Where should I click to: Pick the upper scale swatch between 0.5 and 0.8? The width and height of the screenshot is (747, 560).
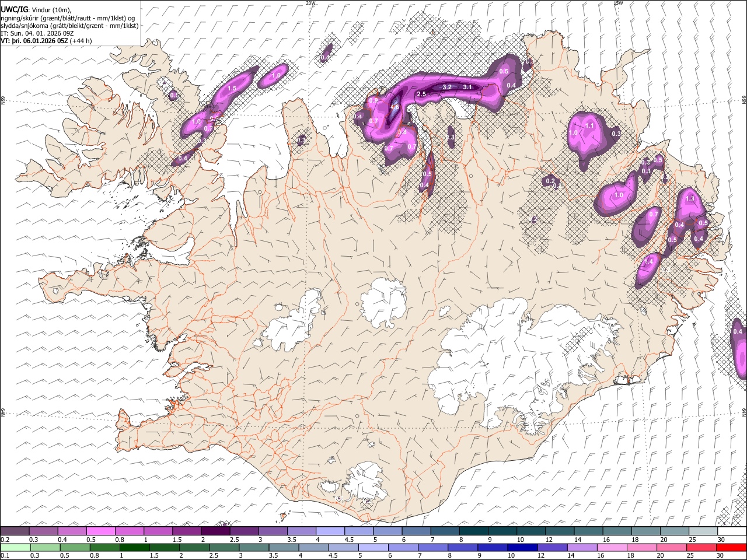101,531
